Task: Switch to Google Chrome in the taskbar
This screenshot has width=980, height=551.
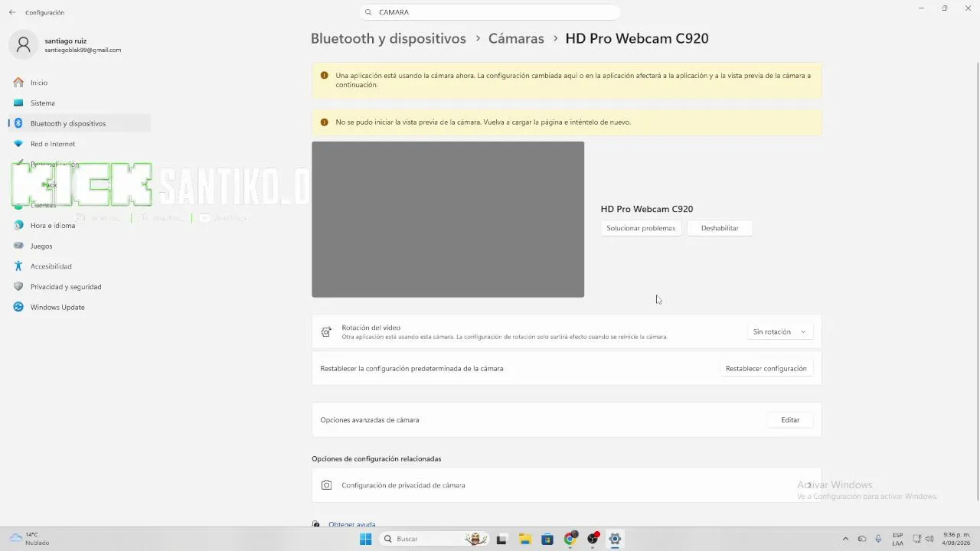Action: point(570,539)
